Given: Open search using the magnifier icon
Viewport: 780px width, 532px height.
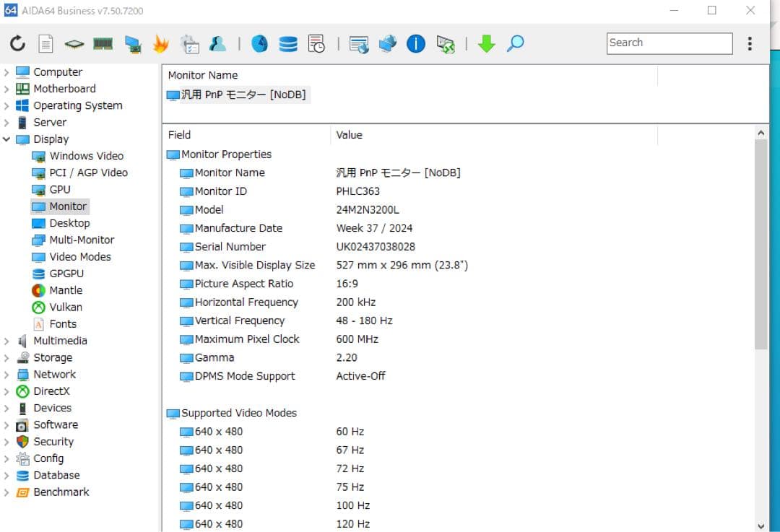Looking at the screenshot, I should pos(515,43).
